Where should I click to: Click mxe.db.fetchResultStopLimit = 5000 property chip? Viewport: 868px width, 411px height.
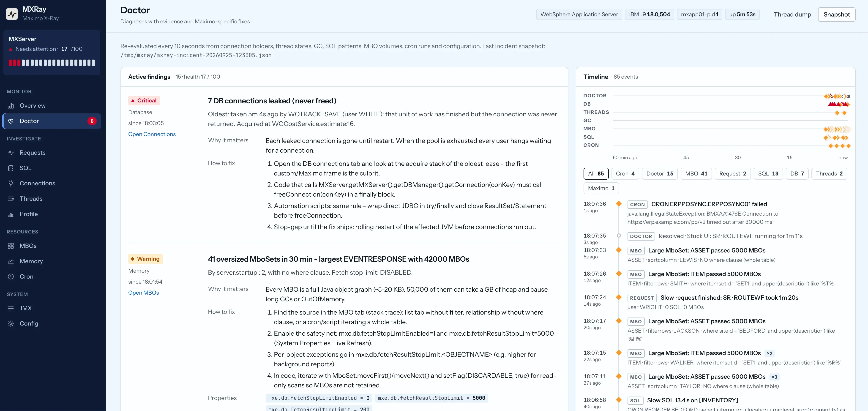(x=431, y=398)
